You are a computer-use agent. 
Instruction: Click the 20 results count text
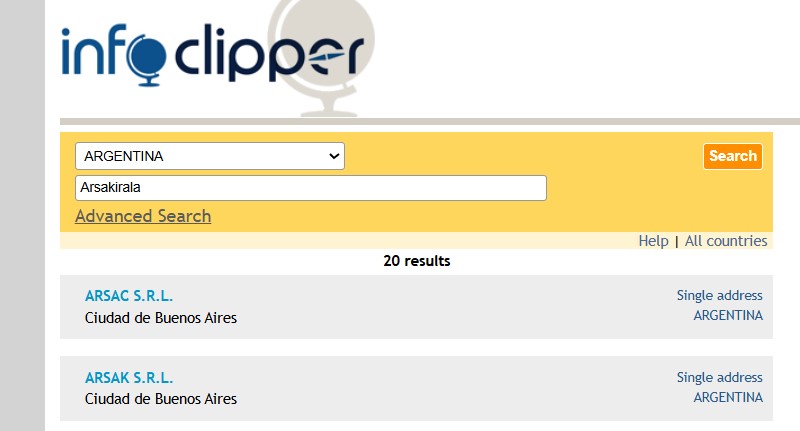[x=416, y=261]
